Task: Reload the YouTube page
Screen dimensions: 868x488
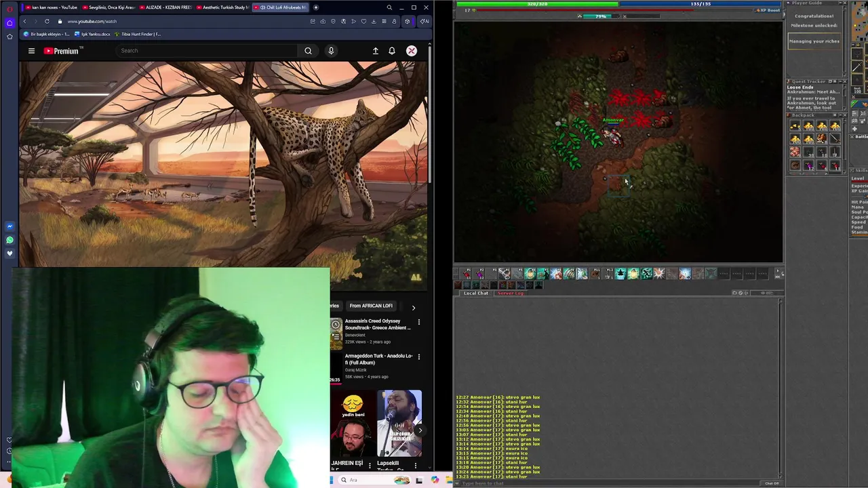Action: pyautogui.click(x=47, y=21)
